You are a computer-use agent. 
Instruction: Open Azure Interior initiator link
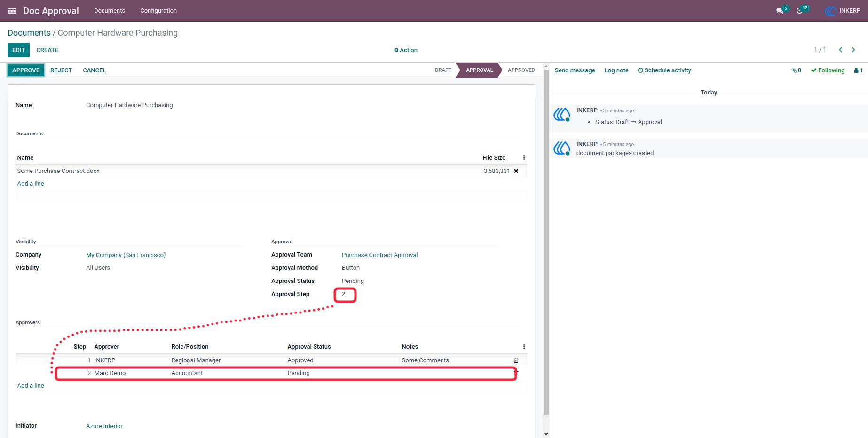click(x=104, y=426)
